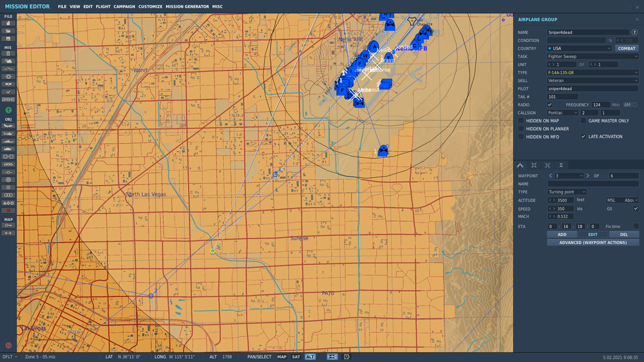This screenshot has width=644, height=362.
Task: Select the airplane group tool in OBJ section
Action: (8, 124)
